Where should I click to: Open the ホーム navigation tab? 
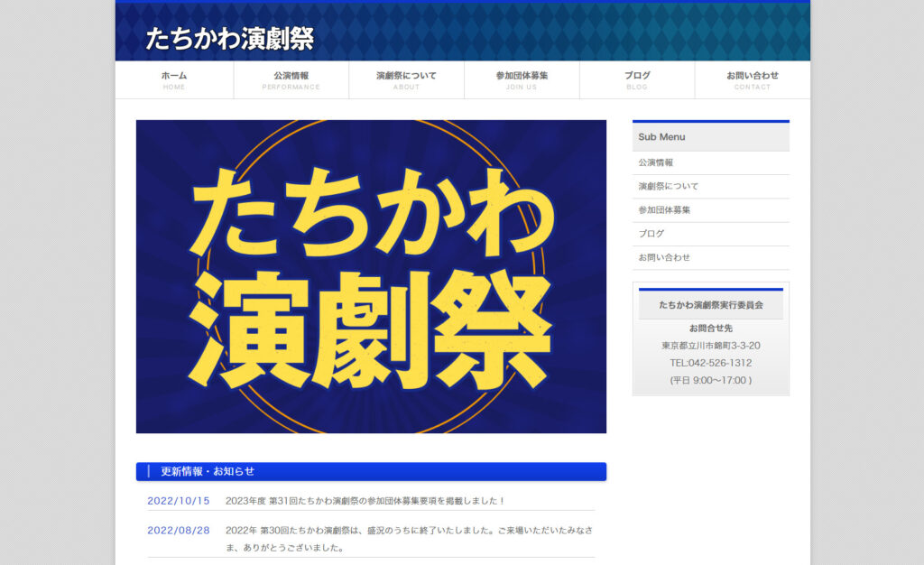(x=174, y=79)
